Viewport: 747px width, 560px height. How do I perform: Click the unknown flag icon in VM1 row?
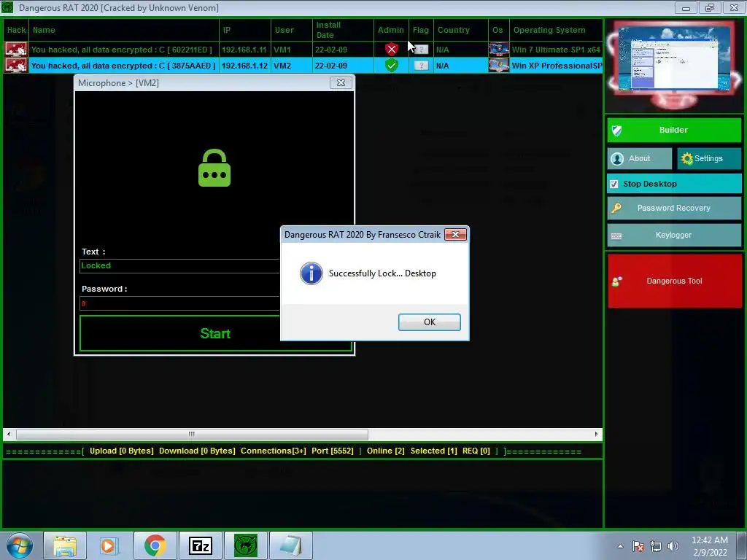[x=421, y=50]
